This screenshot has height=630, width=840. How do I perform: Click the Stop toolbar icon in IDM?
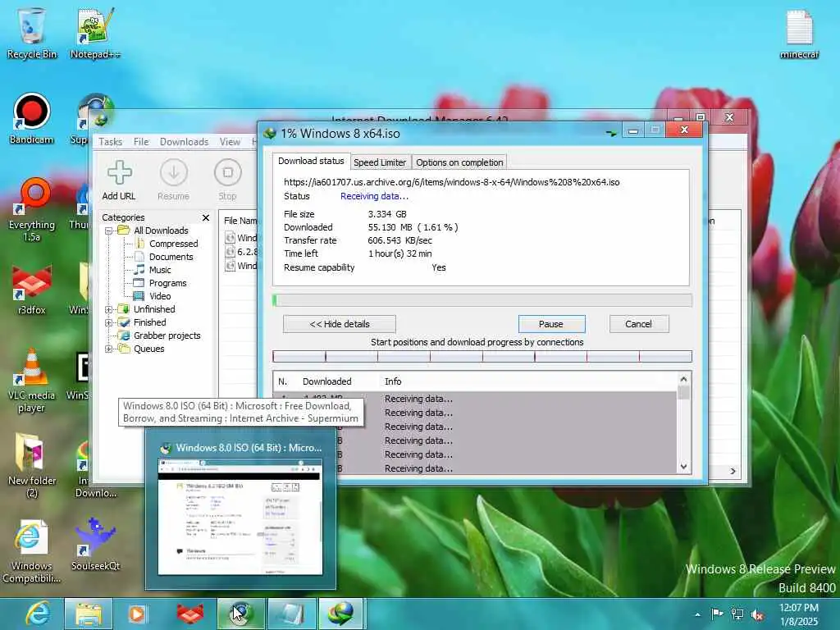[x=228, y=180]
